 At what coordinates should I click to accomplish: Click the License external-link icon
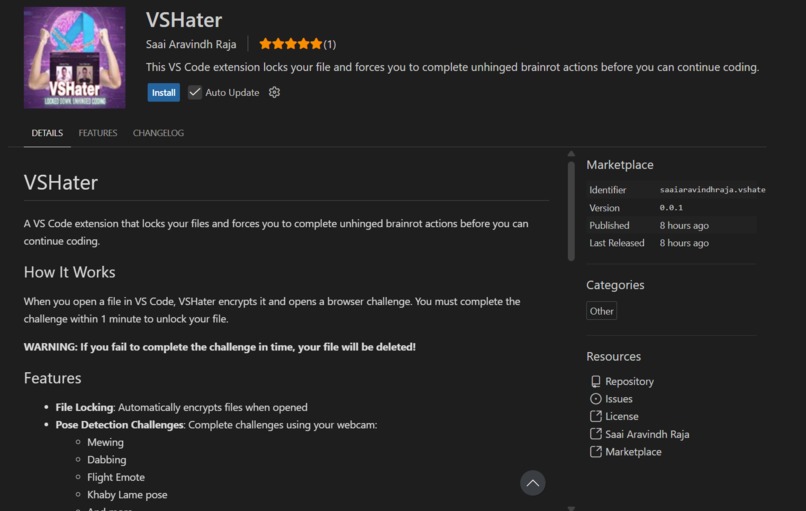[x=596, y=416]
